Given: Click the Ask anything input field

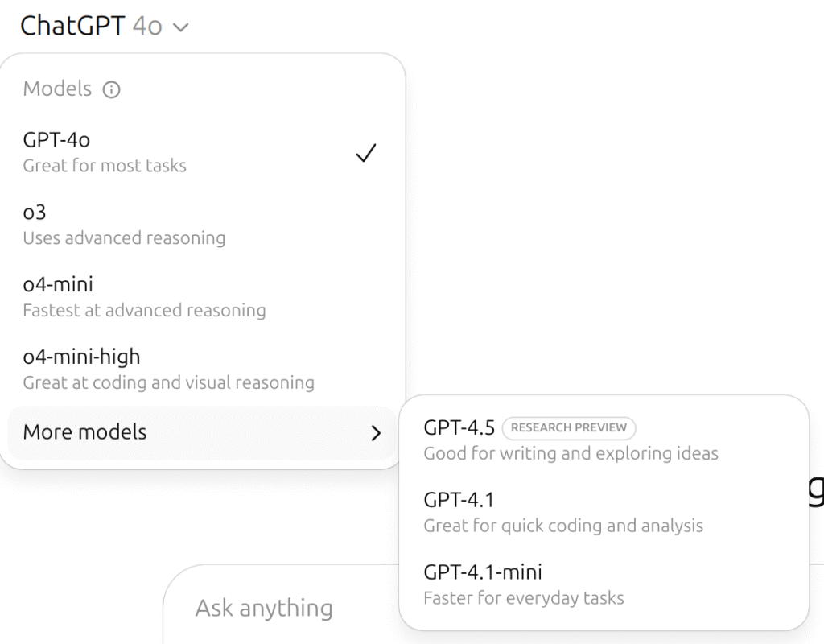Looking at the screenshot, I should tap(264, 608).
